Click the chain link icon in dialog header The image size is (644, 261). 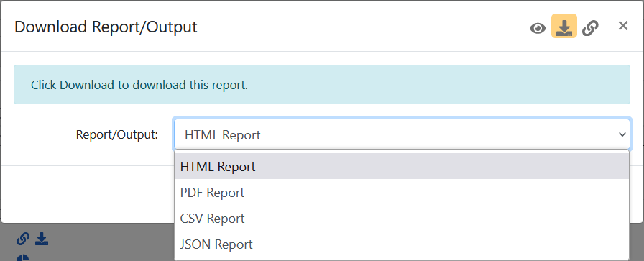(590, 28)
